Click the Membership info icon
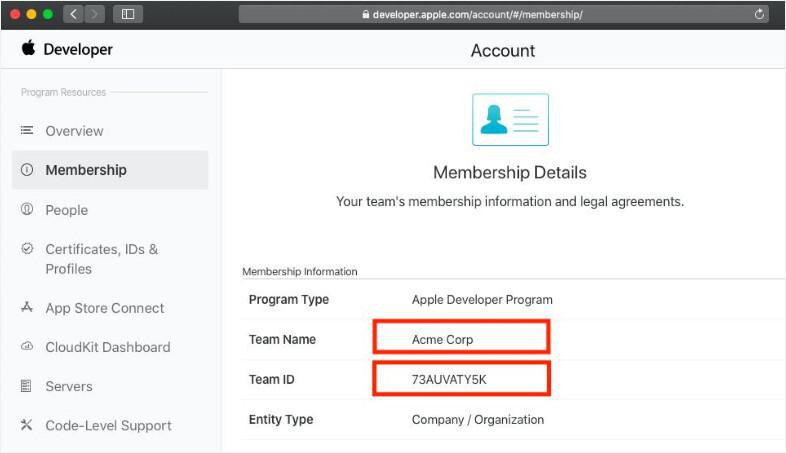The width and height of the screenshot is (786, 453). tap(27, 170)
